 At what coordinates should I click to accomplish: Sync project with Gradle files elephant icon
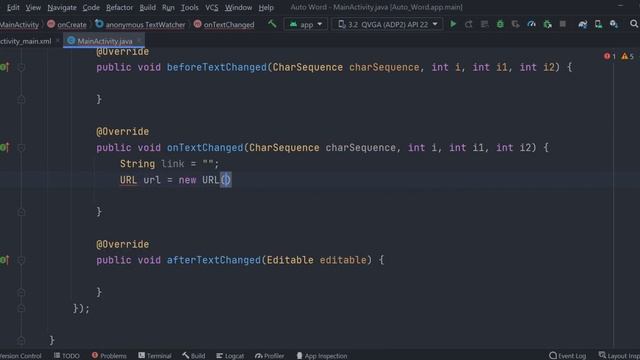point(582,24)
